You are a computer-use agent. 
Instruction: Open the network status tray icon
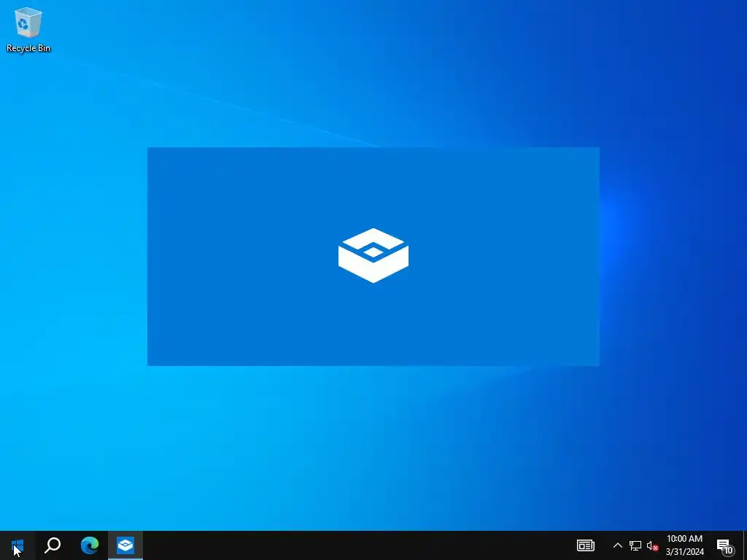(635, 545)
